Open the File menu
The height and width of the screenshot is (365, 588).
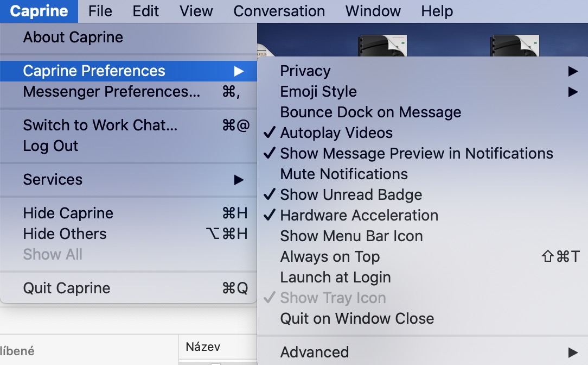click(x=100, y=11)
